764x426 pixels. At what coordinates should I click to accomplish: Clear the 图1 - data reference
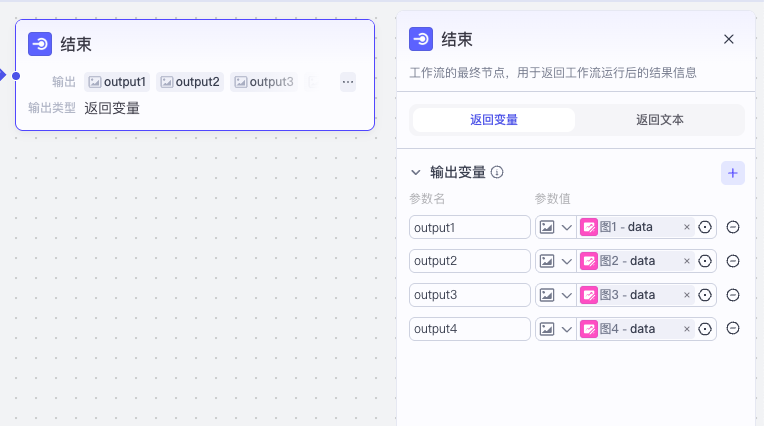click(x=687, y=227)
